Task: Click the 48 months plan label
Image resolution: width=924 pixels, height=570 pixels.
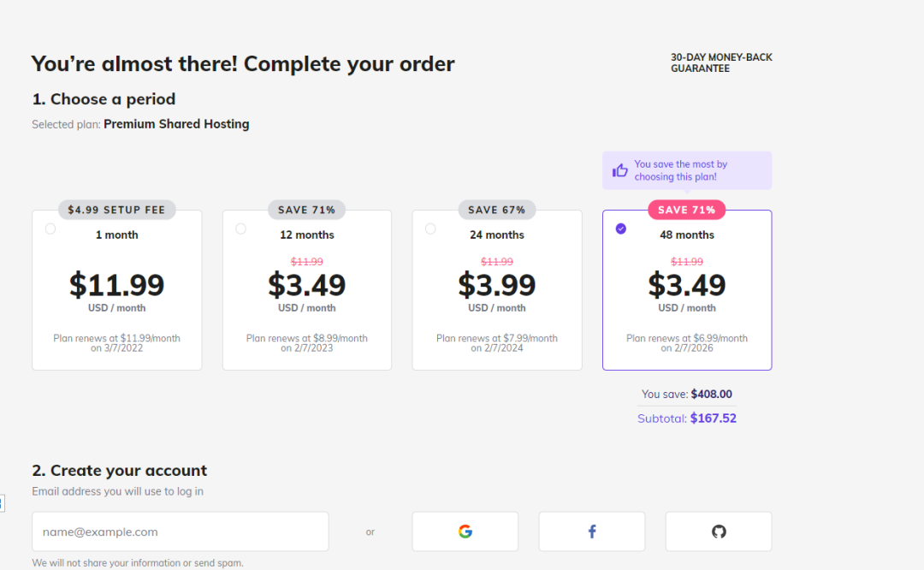Action: point(687,235)
